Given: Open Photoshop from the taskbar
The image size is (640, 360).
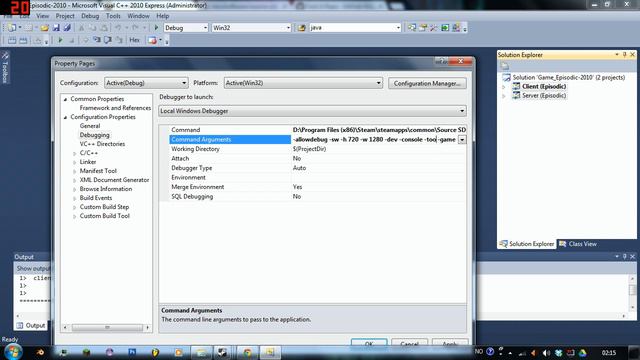Looking at the screenshot, I should pos(132,352).
